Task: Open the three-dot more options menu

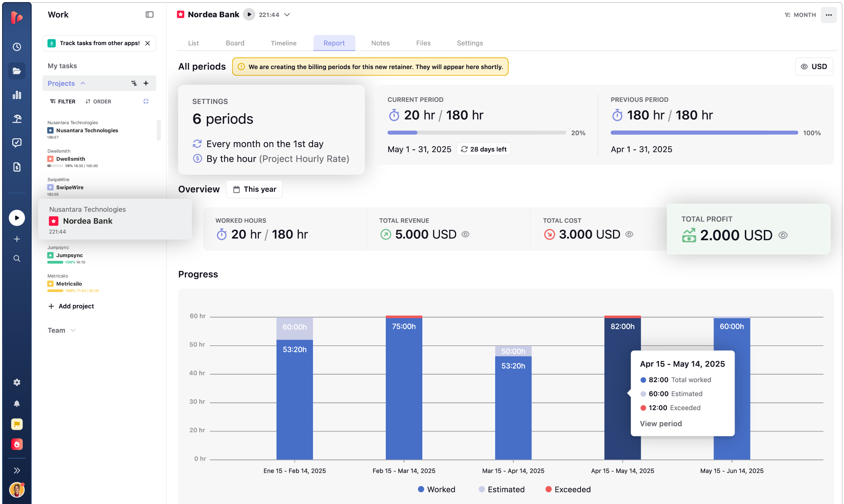Action: click(829, 15)
